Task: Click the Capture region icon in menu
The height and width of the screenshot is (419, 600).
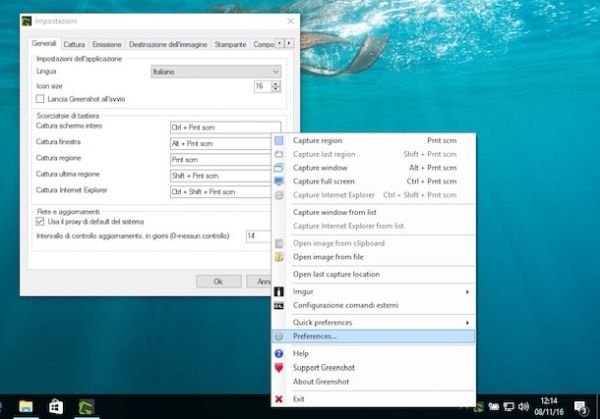Action: click(x=280, y=141)
